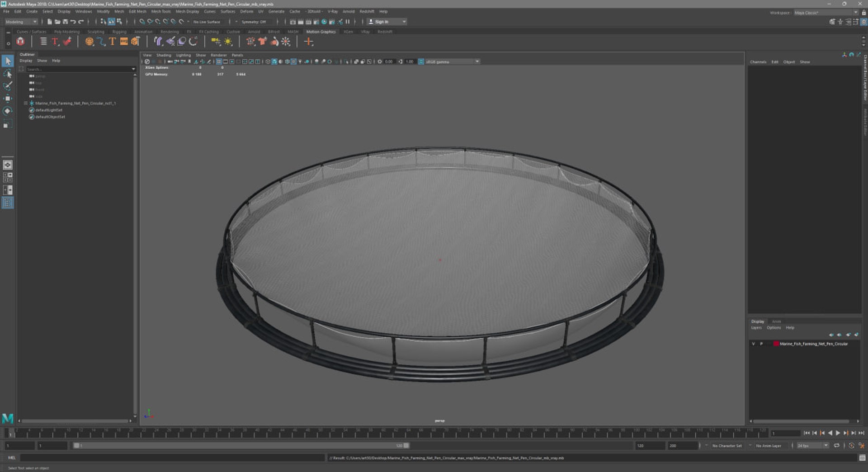Activate the Move tool
Image resolution: width=868 pixels, height=472 pixels.
coord(8,98)
